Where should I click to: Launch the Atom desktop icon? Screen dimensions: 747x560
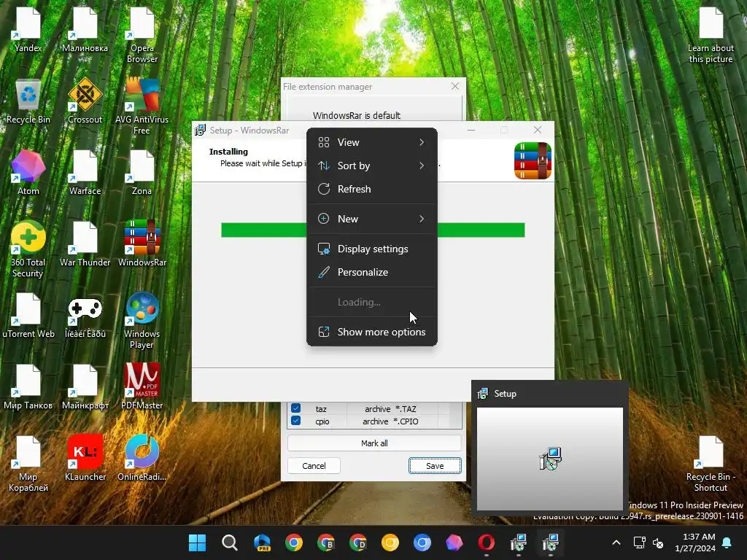click(x=28, y=172)
